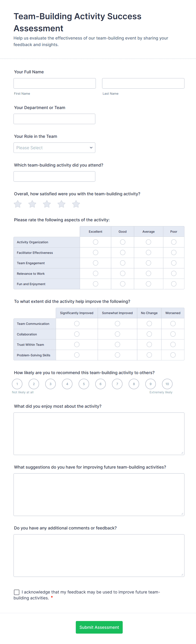The height and width of the screenshot is (644, 196).
Task: Focus the Department or Team field
Action: click(x=54, y=119)
